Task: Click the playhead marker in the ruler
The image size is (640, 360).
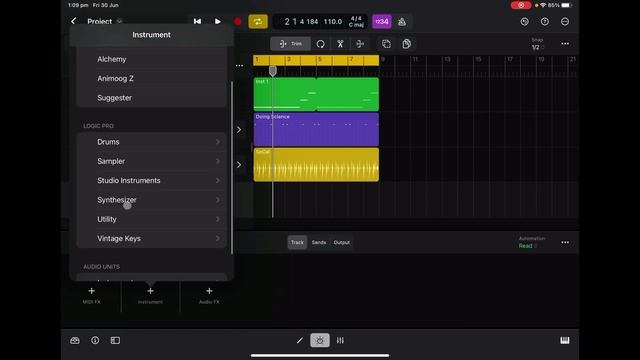Action: coord(273,71)
